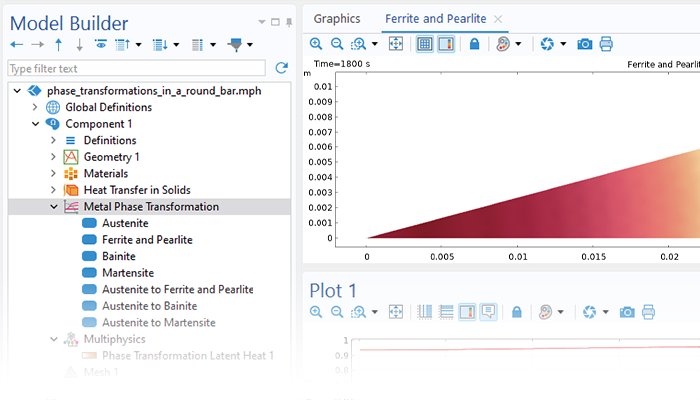
Task: Expand the Materials node
Action: pos(54,173)
